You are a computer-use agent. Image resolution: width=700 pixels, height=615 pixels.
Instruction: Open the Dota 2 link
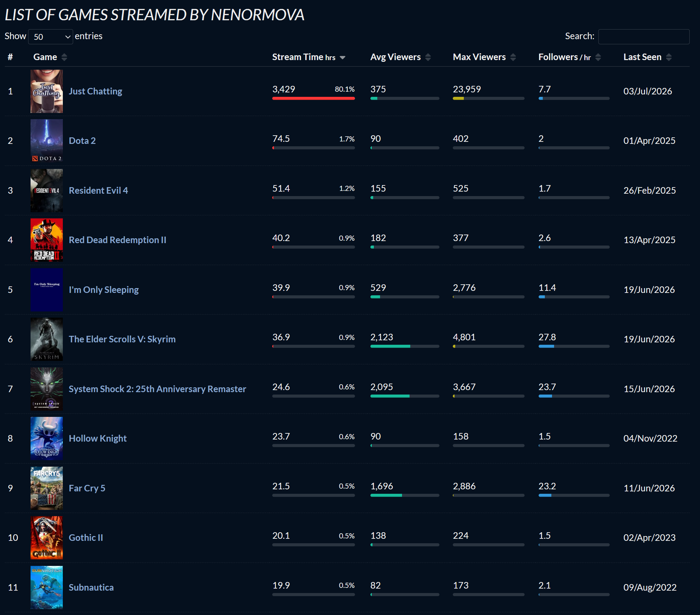(82, 141)
